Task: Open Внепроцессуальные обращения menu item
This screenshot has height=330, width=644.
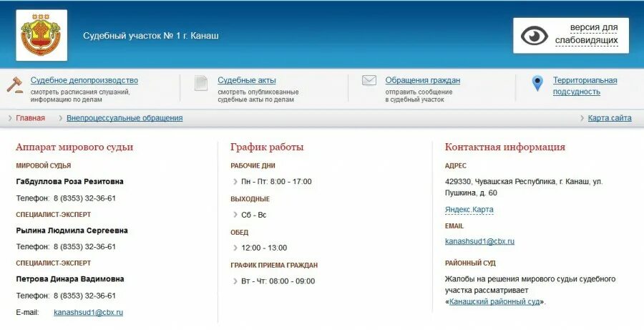Action: tap(125, 118)
